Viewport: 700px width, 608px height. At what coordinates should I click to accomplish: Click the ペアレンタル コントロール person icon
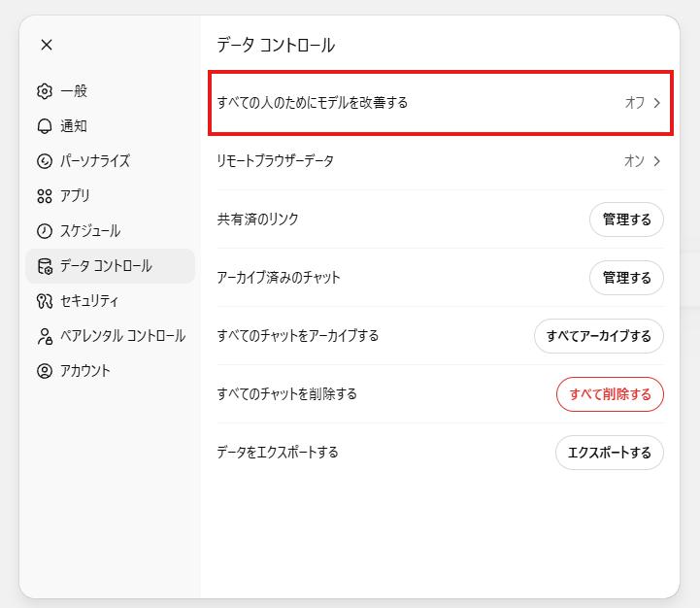pyautogui.click(x=44, y=336)
